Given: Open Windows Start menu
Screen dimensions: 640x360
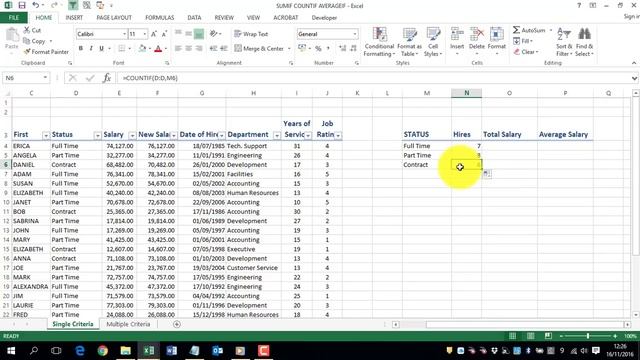Looking at the screenshot, I should pyautogui.click(x=11, y=351).
